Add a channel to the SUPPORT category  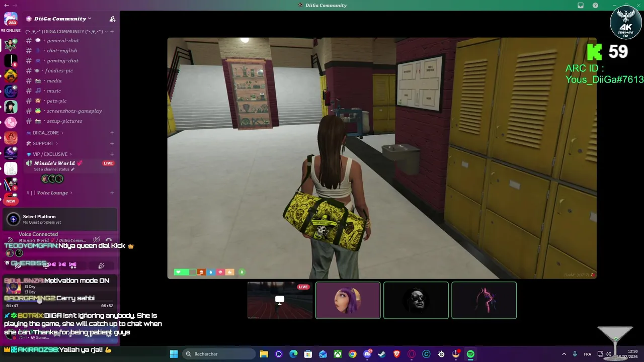(112, 143)
